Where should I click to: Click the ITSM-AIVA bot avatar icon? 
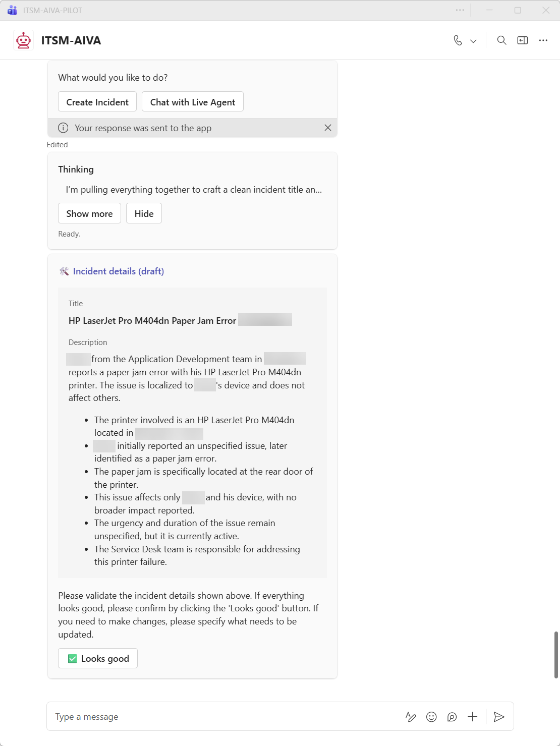tap(23, 40)
